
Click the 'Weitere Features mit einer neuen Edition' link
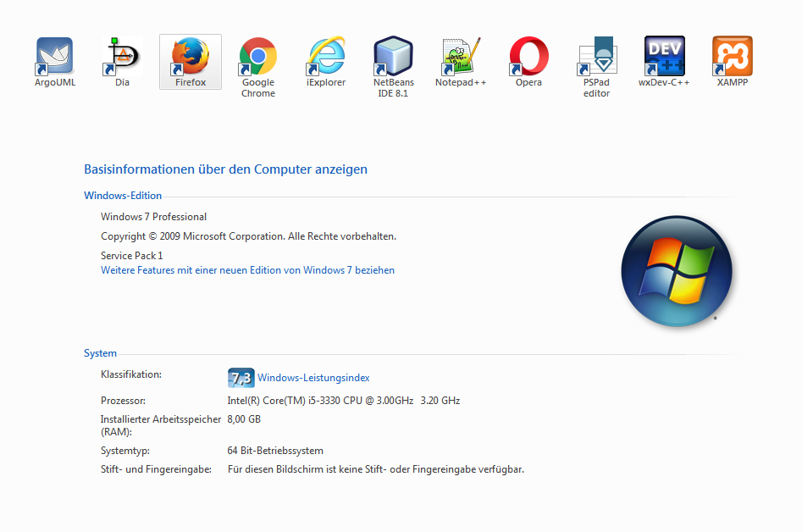[x=247, y=270]
